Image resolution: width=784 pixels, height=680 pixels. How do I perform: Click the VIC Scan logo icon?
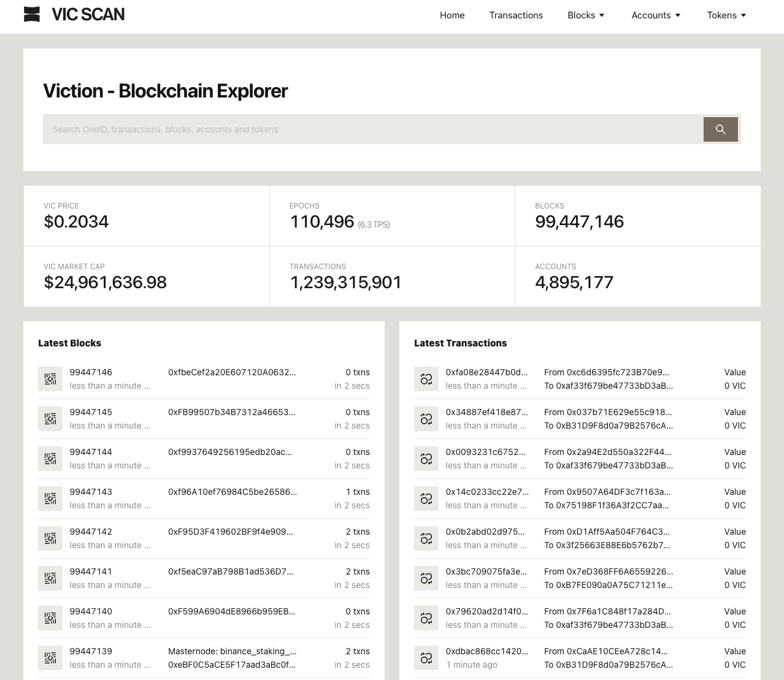click(x=32, y=14)
